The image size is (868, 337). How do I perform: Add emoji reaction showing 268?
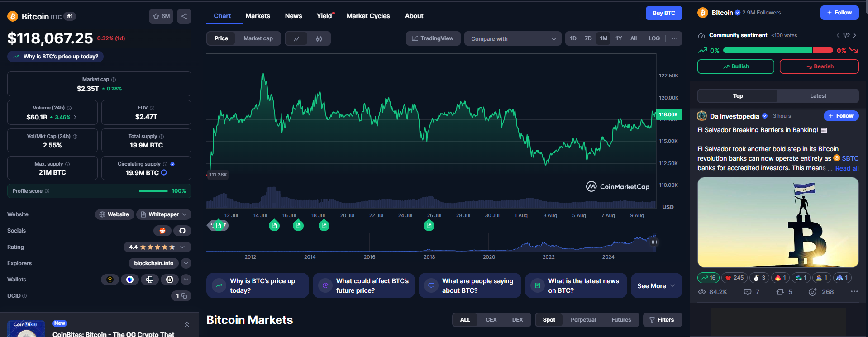click(x=821, y=292)
